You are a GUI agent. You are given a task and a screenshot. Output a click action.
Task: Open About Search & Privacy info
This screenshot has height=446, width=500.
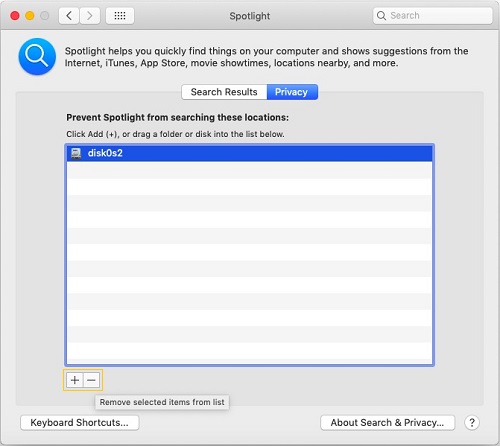(387, 423)
